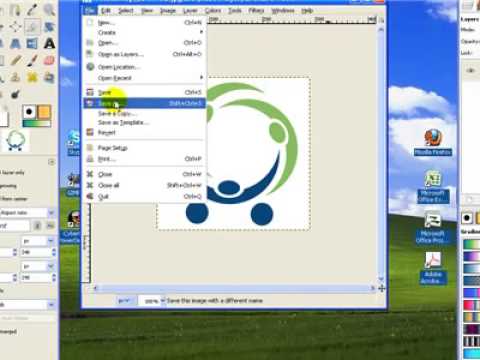Image resolution: width=480 pixels, height=360 pixels.
Task: Choose Save in the File menu
Action: point(145,92)
